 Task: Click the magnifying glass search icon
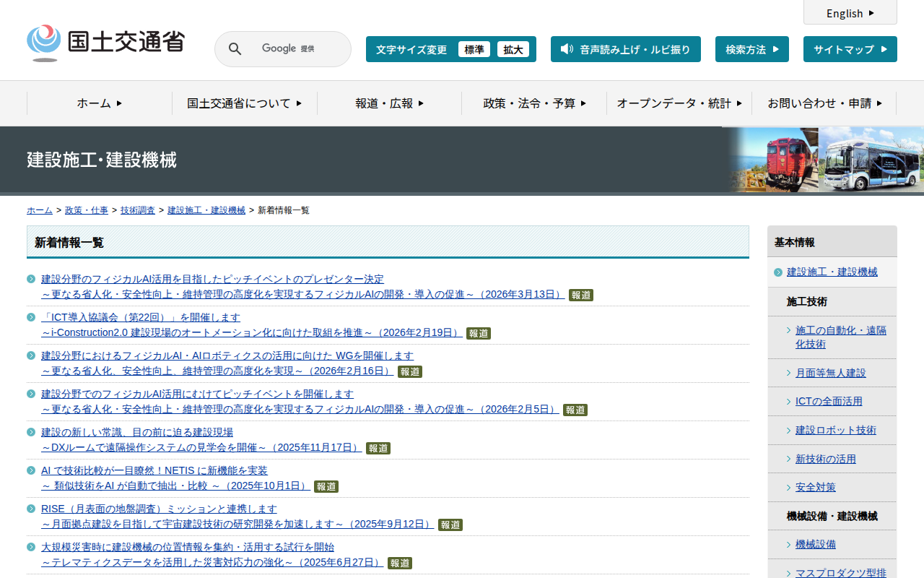pos(235,49)
